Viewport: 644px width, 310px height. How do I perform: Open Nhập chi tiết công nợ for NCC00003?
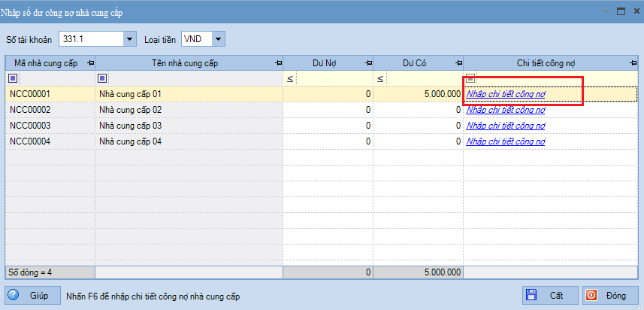point(506,126)
